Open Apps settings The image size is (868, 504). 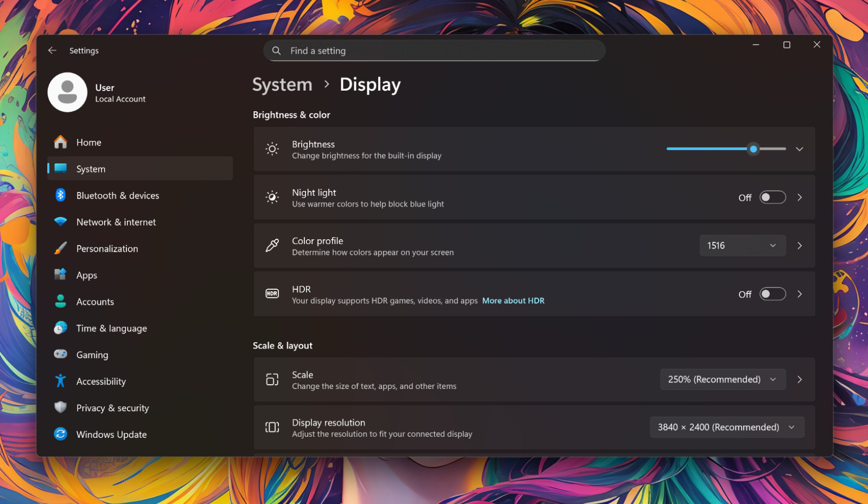140,275
